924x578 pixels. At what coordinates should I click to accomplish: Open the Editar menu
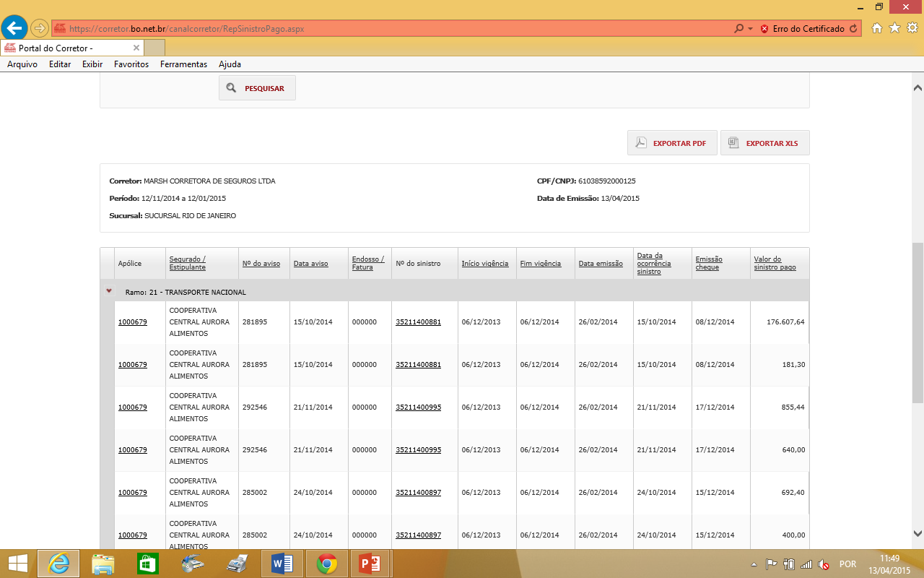coord(60,64)
